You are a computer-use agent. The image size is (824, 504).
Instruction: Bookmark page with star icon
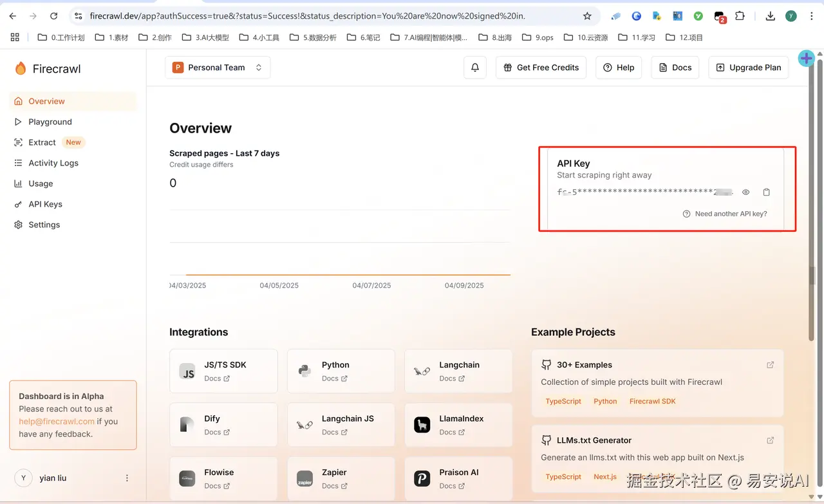click(x=587, y=16)
